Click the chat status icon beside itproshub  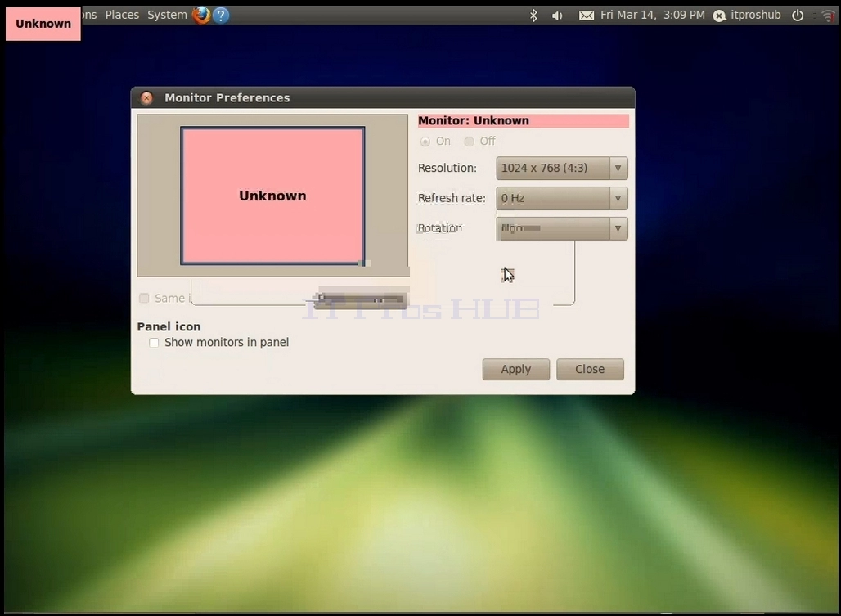tap(719, 16)
